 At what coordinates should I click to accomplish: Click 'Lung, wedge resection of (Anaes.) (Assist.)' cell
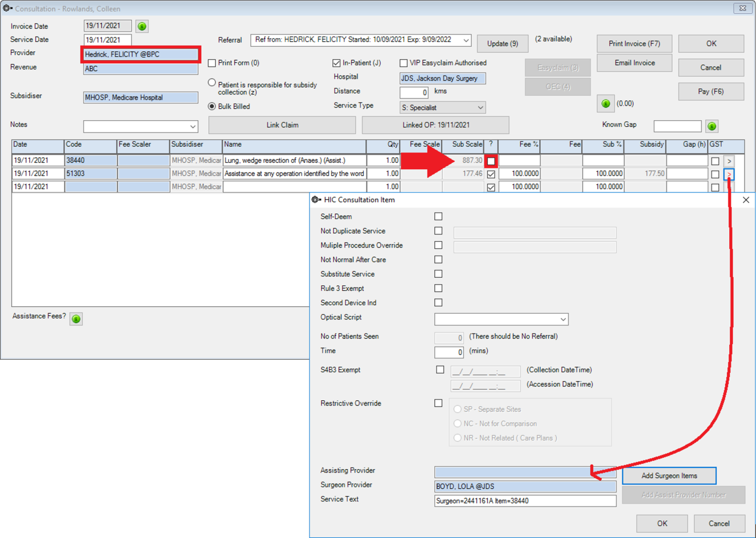[294, 161]
